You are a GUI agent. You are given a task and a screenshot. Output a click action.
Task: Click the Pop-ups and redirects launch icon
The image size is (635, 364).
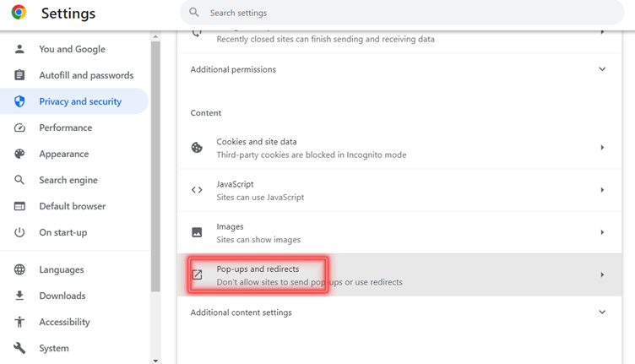pyautogui.click(x=197, y=275)
